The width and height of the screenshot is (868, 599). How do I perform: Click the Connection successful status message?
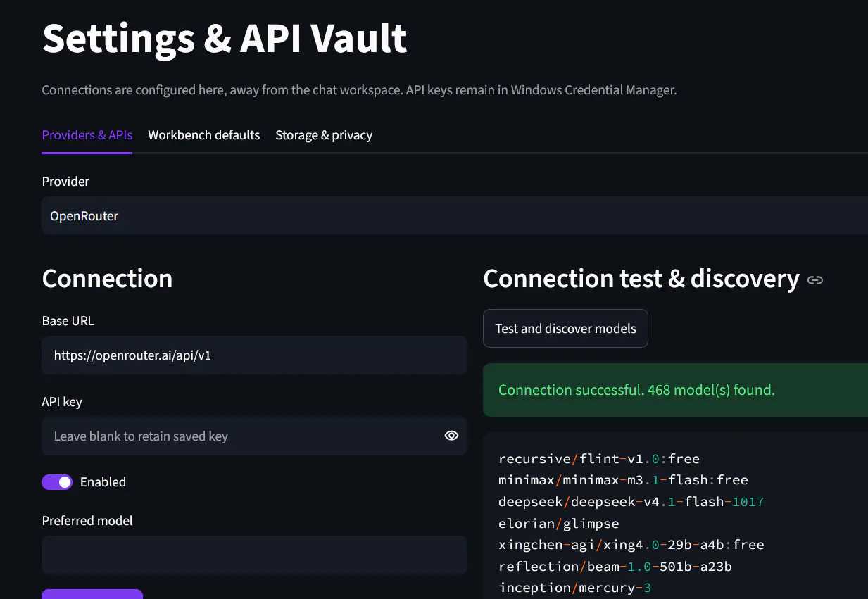click(x=636, y=389)
